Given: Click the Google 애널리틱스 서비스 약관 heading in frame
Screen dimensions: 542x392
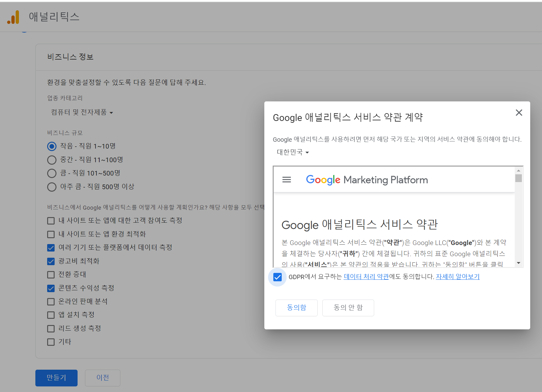Looking at the screenshot, I should tap(359, 225).
